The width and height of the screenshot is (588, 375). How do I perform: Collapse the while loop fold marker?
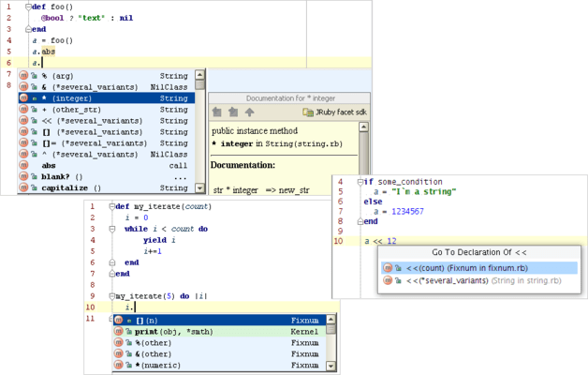pos(111,229)
